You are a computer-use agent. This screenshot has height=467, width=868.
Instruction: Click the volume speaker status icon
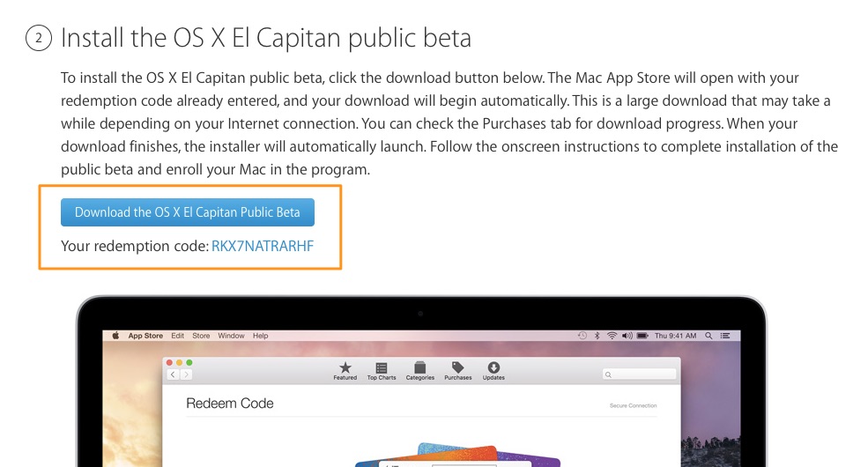click(627, 336)
